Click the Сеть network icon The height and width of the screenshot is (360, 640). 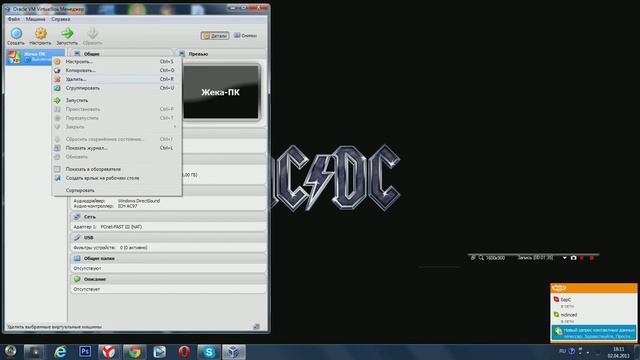click(77, 217)
